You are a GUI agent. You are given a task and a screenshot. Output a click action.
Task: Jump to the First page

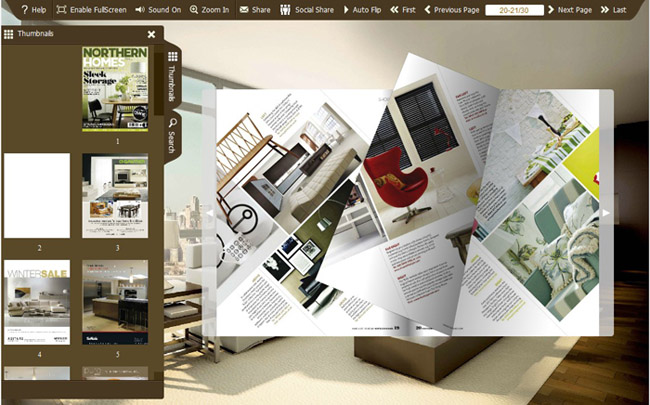[403, 10]
